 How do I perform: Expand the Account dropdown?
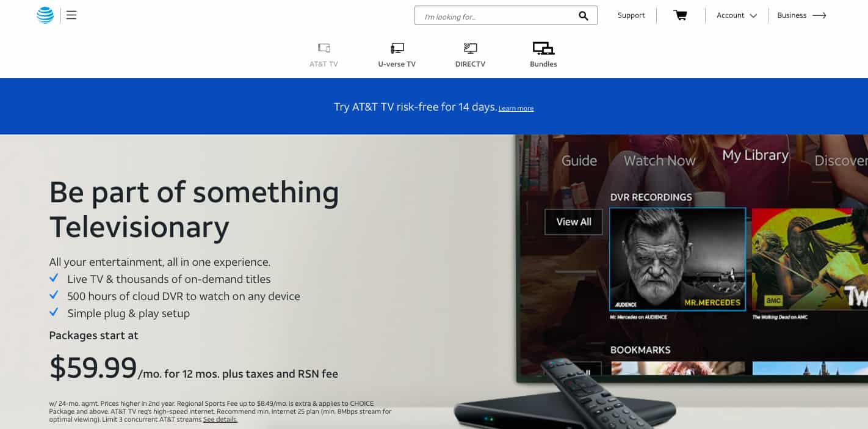pyautogui.click(x=737, y=15)
